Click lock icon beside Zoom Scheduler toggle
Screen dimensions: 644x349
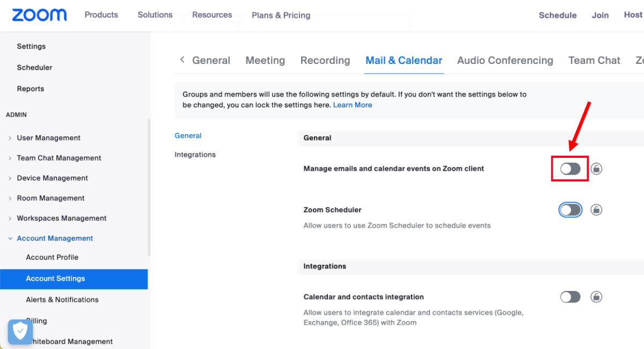(596, 210)
